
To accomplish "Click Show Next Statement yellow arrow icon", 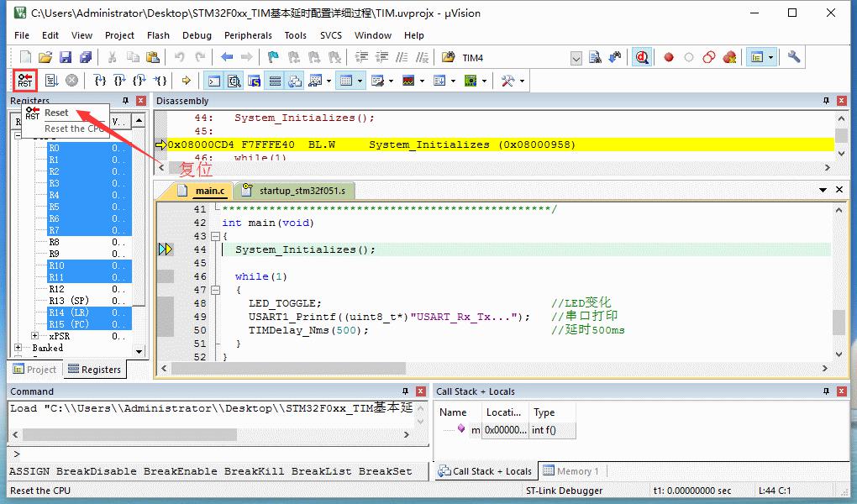I will tap(187, 81).
